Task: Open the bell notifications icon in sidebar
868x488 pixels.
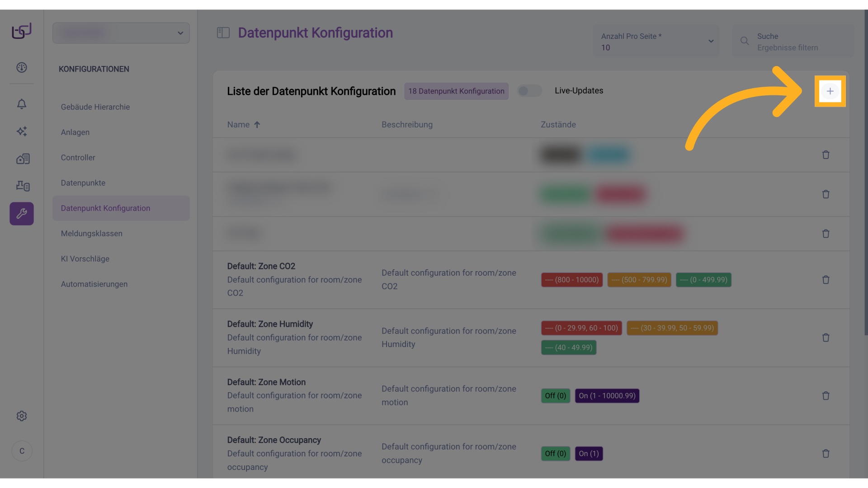Action: point(22,104)
